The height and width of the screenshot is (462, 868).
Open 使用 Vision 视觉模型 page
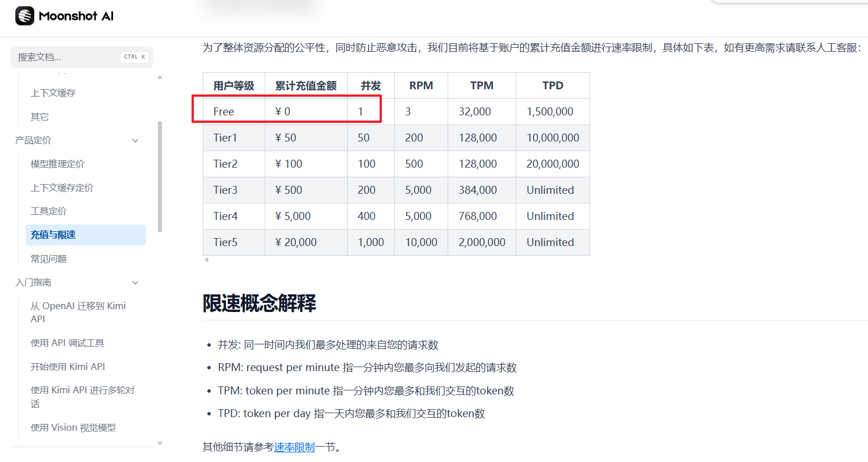[x=73, y=427]
